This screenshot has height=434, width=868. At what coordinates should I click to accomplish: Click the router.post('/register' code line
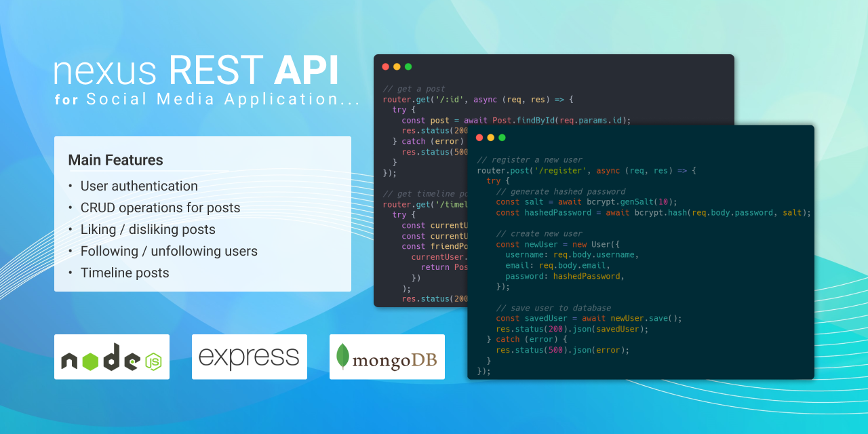(x=587, y=171)
